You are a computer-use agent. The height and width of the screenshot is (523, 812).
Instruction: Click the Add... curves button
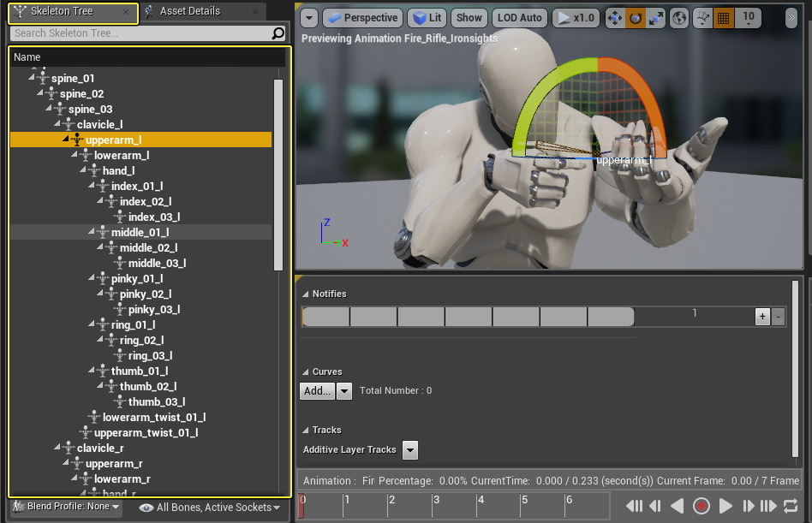click(317, 390)
